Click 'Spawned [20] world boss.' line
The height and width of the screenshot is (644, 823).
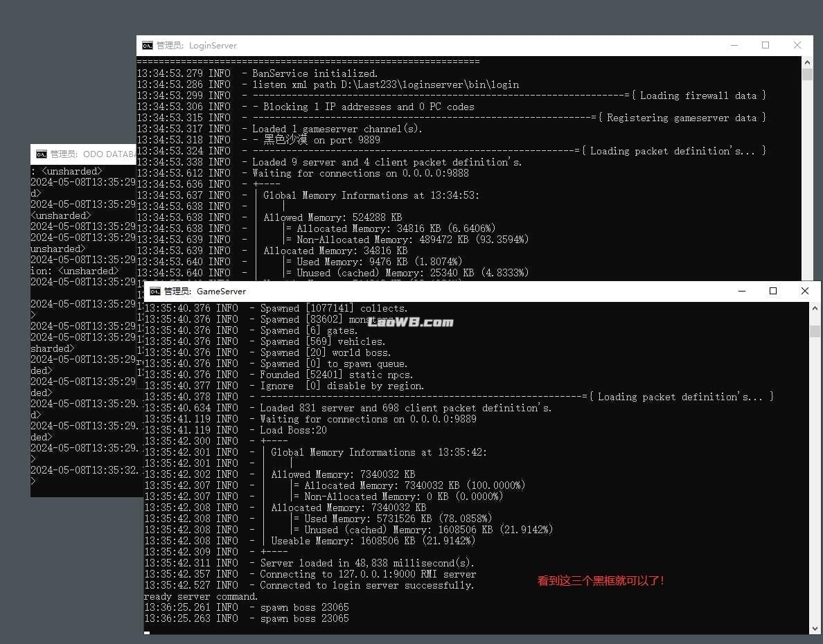tap(267, 352)
